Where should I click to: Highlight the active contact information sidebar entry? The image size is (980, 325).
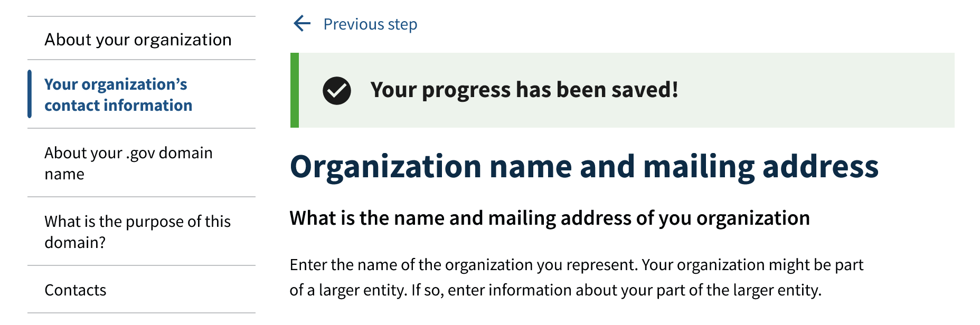(118, 94)
